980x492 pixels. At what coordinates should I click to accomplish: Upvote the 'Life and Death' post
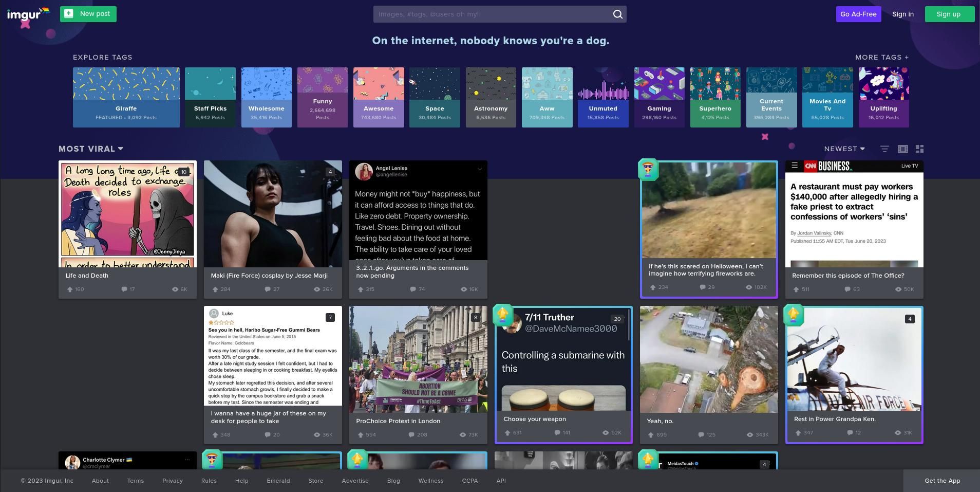point(70,289)
